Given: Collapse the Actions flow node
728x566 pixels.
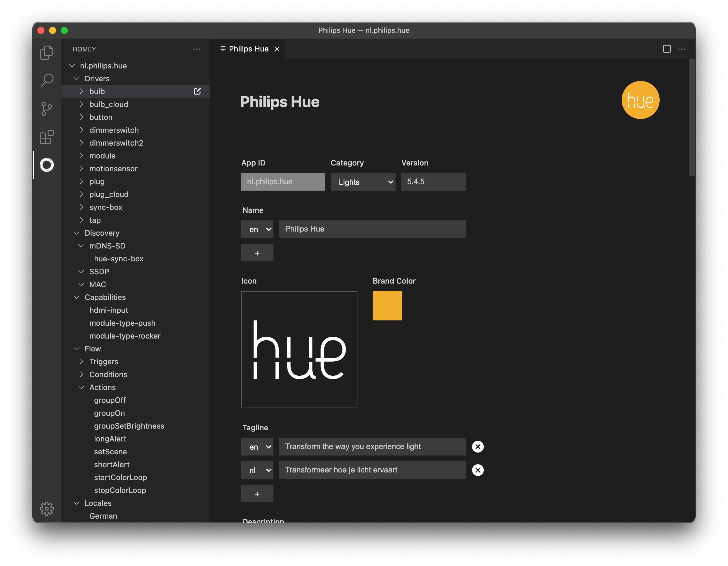Looking at the screenshot, I should coord(81,388).
